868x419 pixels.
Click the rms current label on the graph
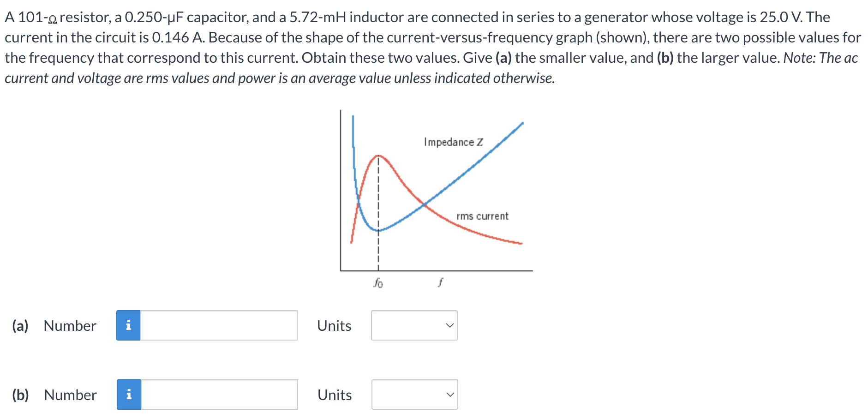483,216
